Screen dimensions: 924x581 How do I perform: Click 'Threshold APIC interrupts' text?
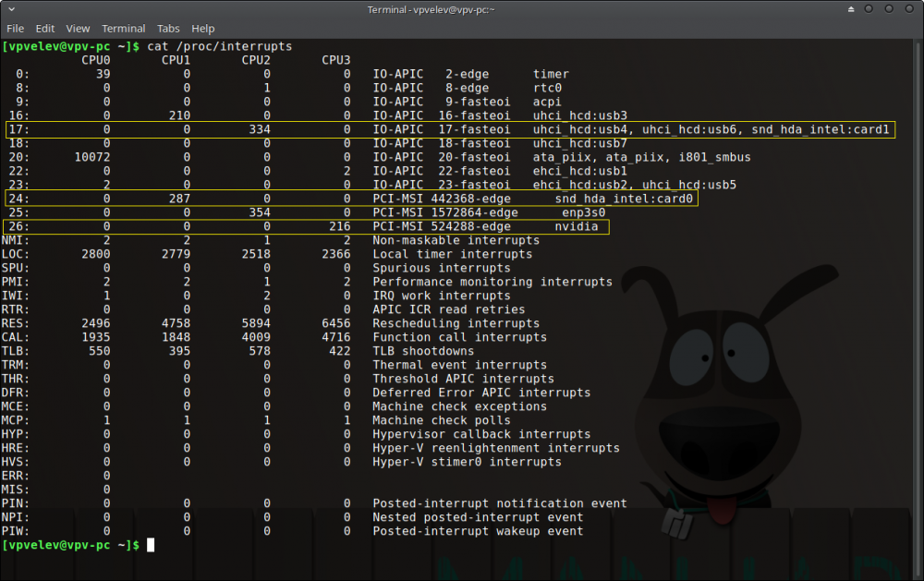463,379
